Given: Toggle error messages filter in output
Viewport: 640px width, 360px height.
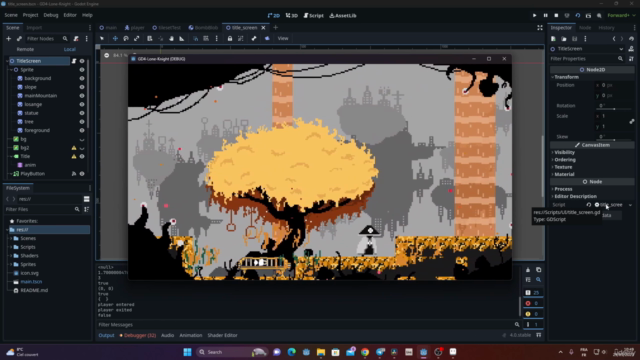Looking at the screenshot, I should click(x=533, y=303).
